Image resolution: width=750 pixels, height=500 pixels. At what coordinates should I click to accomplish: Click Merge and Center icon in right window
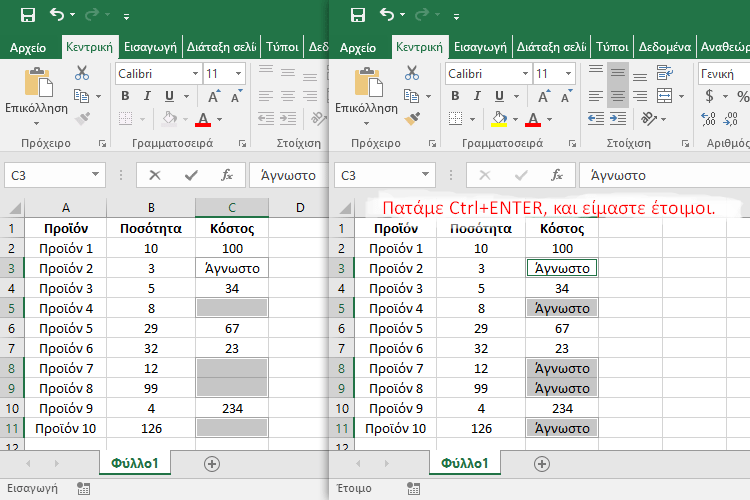point(665,96)
